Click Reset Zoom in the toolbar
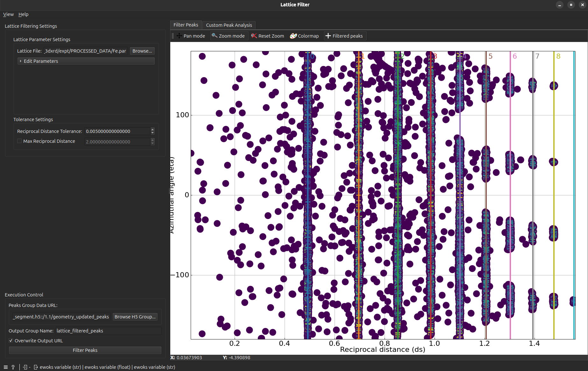 (268, 36)
